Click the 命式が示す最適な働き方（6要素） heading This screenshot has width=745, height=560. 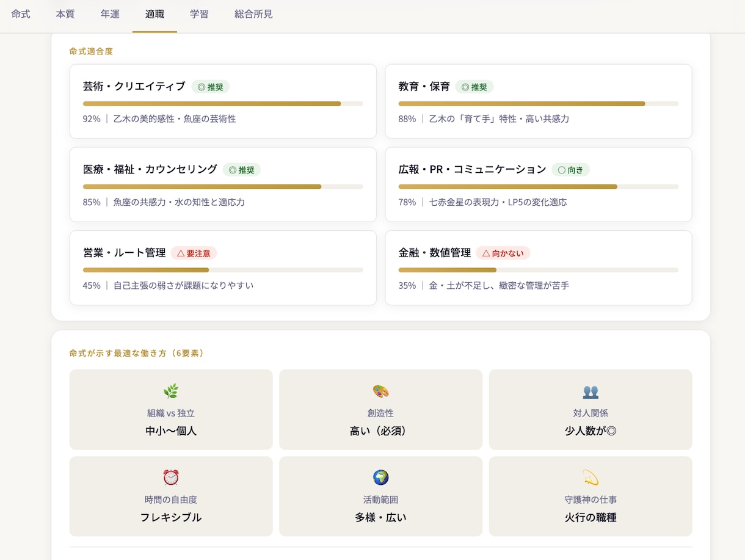click(x=137, y=353)
